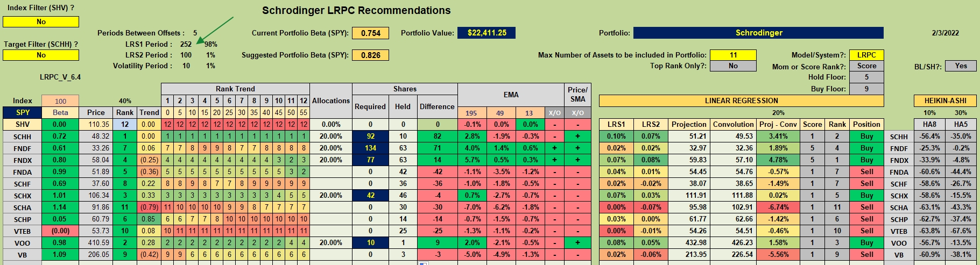Click the Top Rank Only 'No' cell
Image resolution: width=980 pixels, height=265 pixels.
(733, 66)
